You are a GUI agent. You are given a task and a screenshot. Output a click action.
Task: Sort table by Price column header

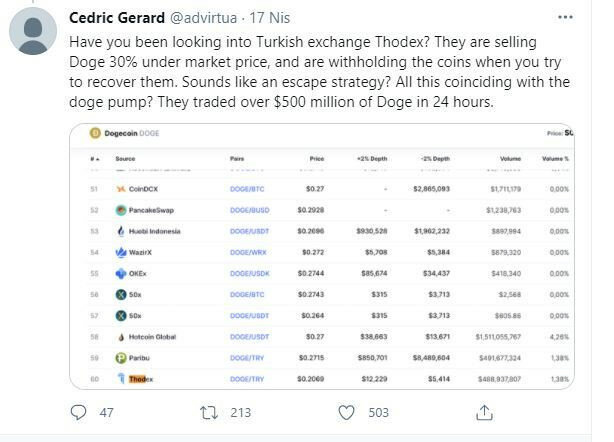click(317, 158)
